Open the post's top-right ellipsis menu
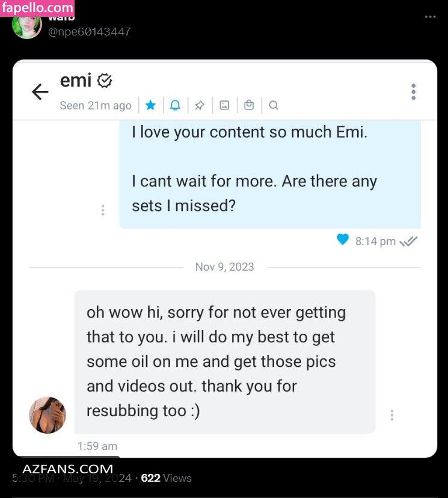 [x=430, y=17]
